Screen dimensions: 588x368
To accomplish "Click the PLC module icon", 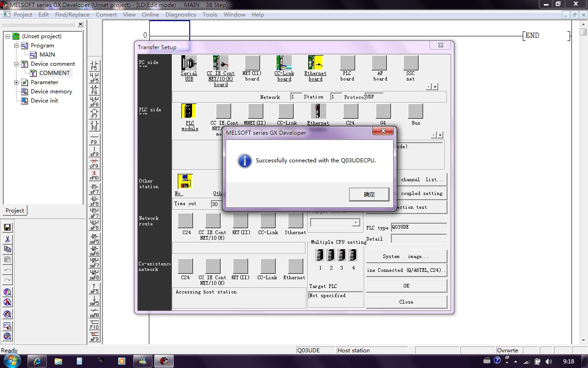I will point(189,112).
